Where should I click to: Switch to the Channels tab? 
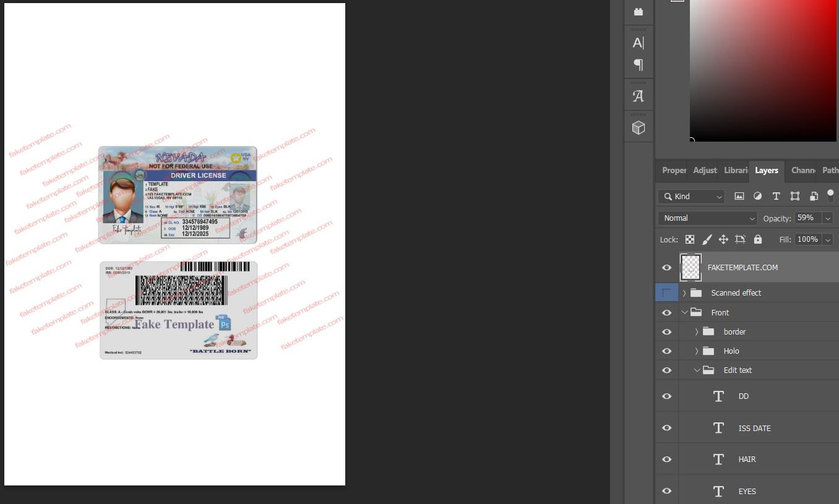coord(803,171)
